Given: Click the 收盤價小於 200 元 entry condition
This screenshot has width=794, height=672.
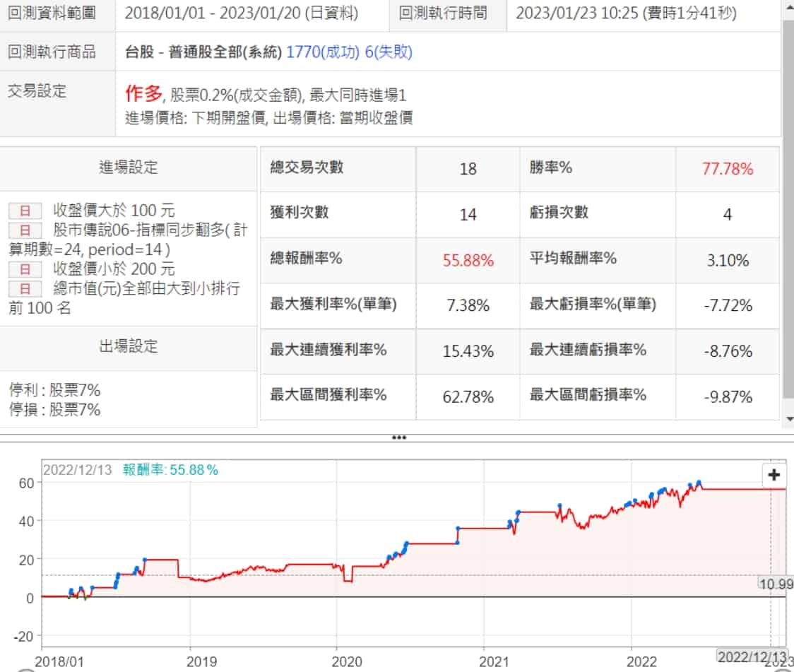Looking at the screenshot, I should point(114,269).
